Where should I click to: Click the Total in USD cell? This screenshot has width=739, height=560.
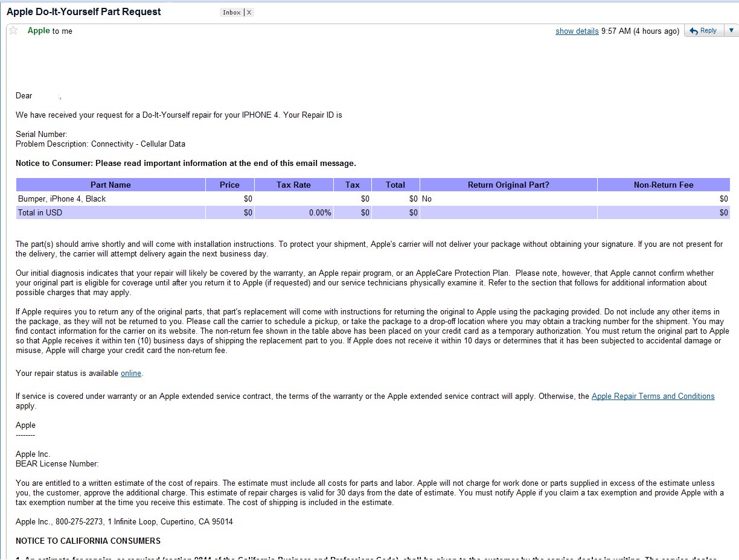(x=110, y=212)
